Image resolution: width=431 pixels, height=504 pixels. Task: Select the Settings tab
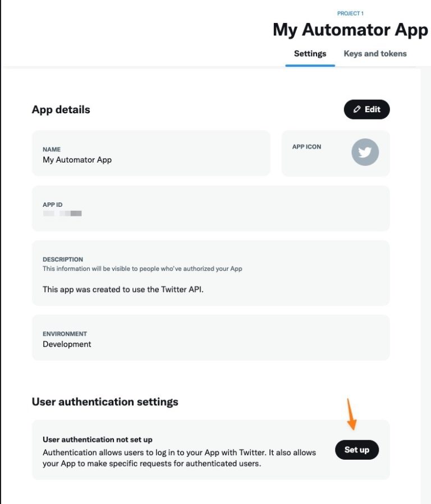[310, 53]
